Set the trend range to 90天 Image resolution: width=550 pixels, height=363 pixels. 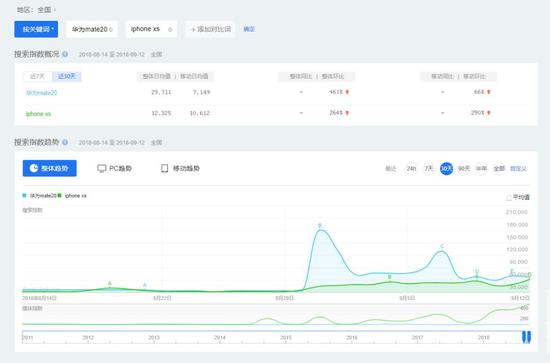pyautogui.click(x=464, y=169)
